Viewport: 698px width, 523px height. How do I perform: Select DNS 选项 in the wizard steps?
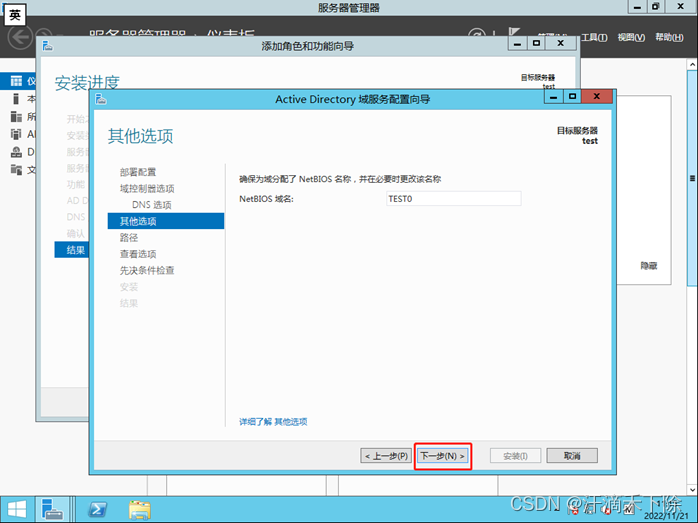pos(152,205)
